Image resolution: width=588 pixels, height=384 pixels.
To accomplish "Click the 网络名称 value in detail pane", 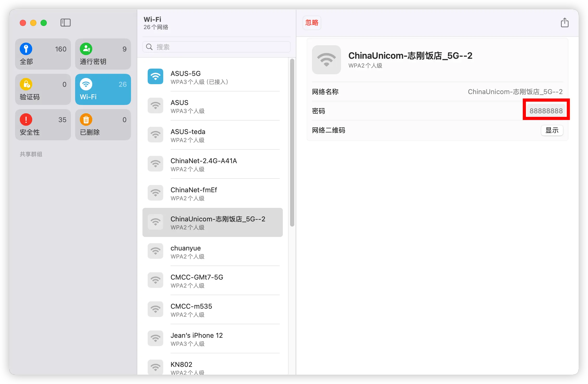I will [515, 92].
